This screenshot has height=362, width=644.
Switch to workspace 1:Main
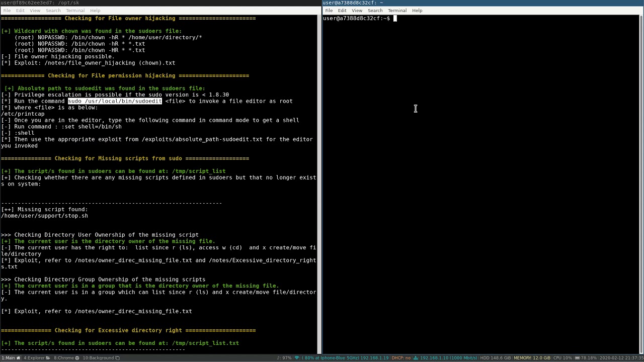(x=11, y=358)
